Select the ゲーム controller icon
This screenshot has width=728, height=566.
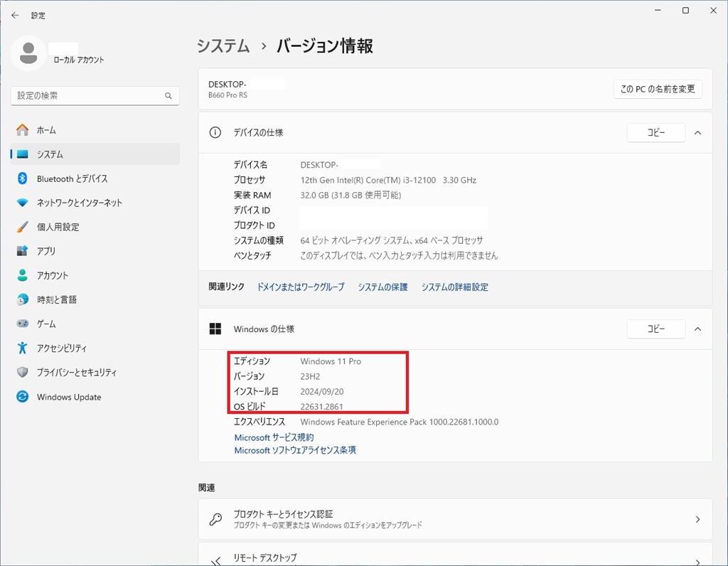pyautogui.click(x=23, y=324)
